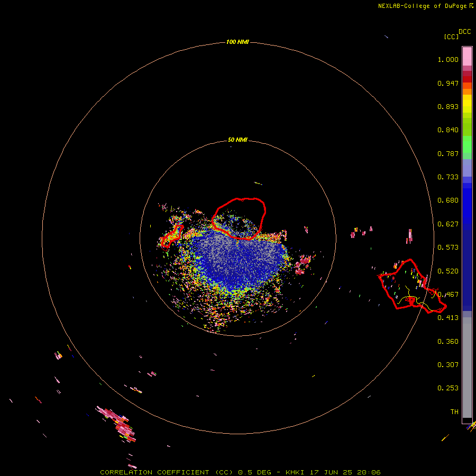Image resolution: width=476 pixels, height=476 pixels.
Task: Click the [CC] units label
Action: (x=451, y=36)
